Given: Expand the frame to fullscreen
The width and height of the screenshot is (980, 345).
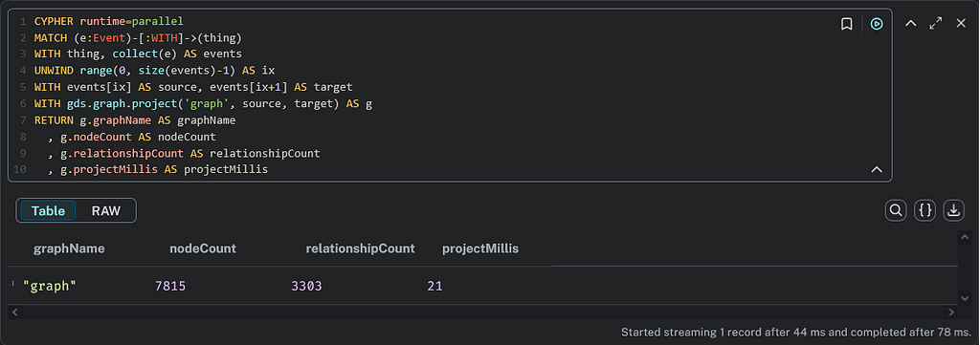Looking at the screenshot, I should point(936,24).
